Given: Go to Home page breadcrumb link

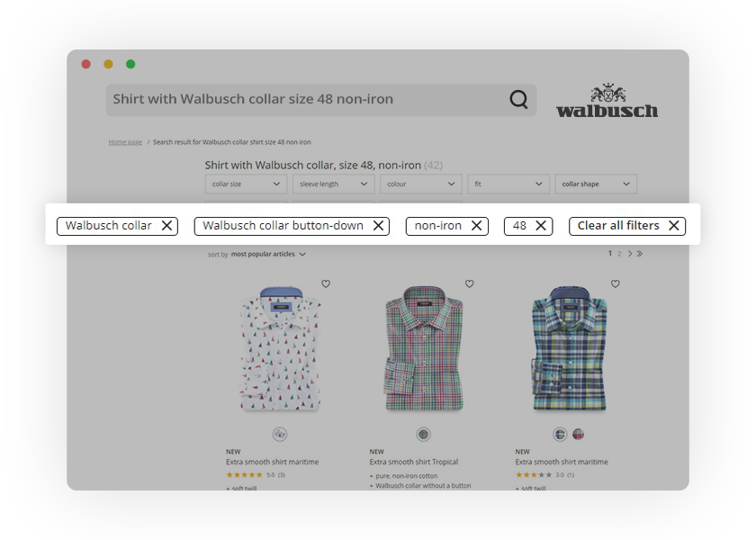Looking at the screenshot, I should point(125,142).
